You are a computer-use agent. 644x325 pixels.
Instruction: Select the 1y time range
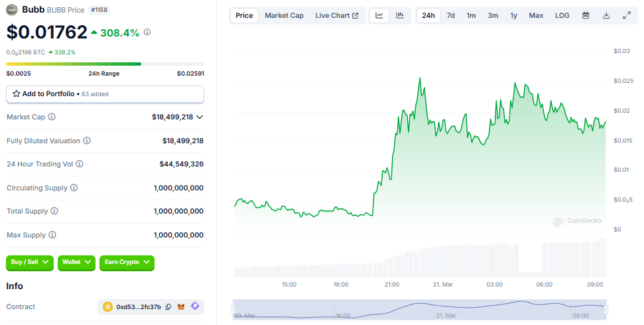(514, 16)
